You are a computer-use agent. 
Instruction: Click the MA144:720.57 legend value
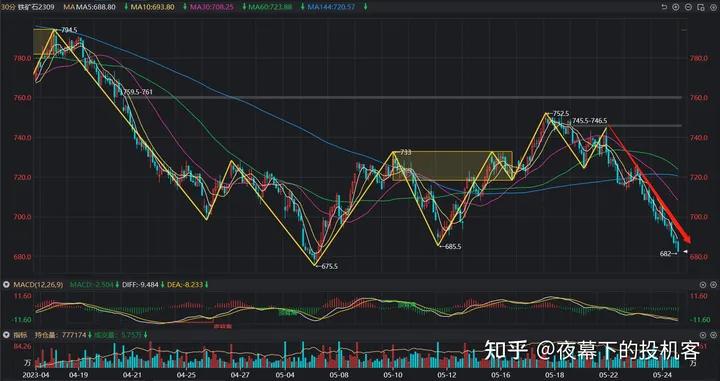331,7
